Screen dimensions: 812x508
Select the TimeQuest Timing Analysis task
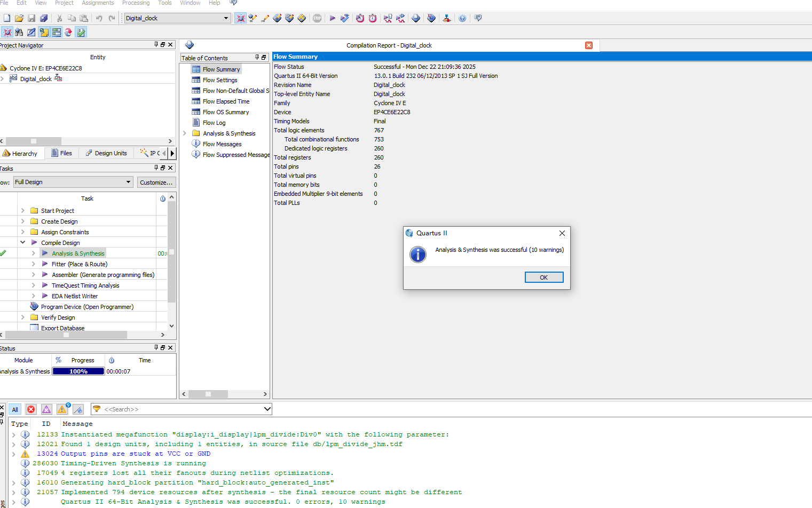(x=85, y=285)
